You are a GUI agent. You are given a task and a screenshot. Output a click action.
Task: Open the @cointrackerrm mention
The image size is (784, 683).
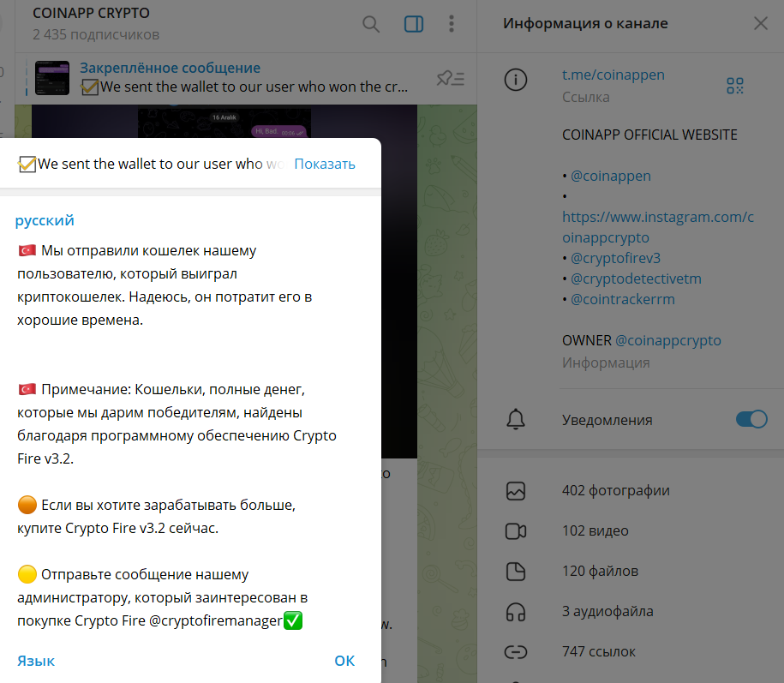623,299
